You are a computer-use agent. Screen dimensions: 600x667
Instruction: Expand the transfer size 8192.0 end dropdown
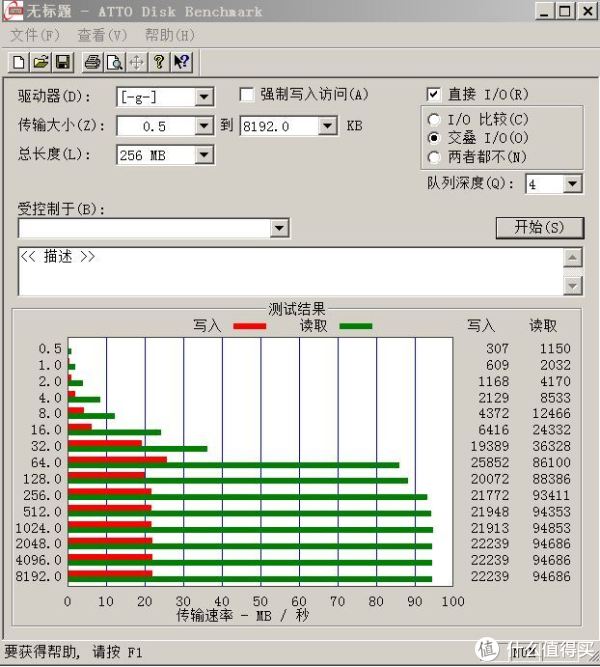tap(328, 126)
